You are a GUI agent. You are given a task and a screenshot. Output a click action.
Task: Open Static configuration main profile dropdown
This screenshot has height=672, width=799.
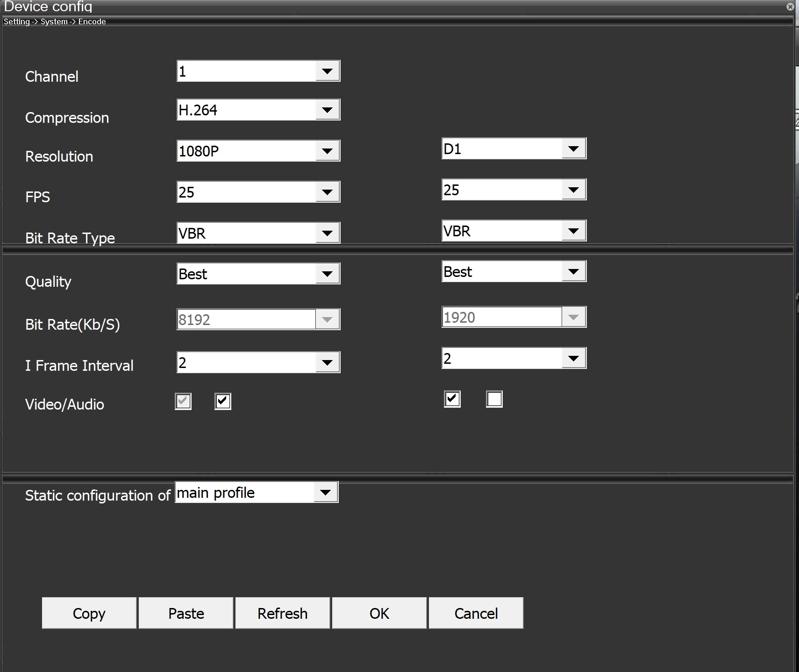coord(325,493)
